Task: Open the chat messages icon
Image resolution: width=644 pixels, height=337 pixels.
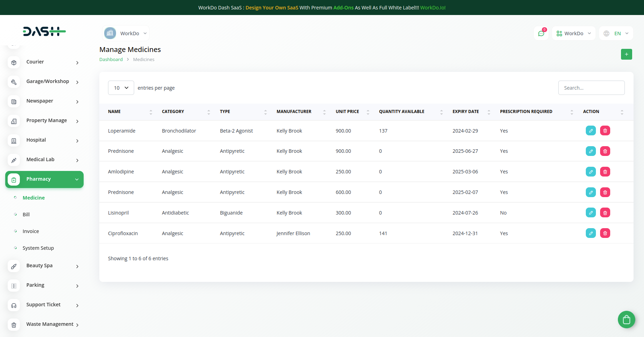Action: click(x=541, y=33)
